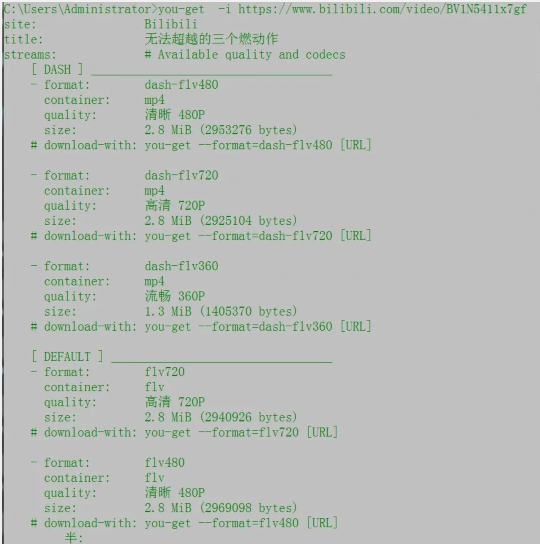Click the --format=dash-flv480 download command
This screenshot has width=540, height=544.
pos(258,145)
